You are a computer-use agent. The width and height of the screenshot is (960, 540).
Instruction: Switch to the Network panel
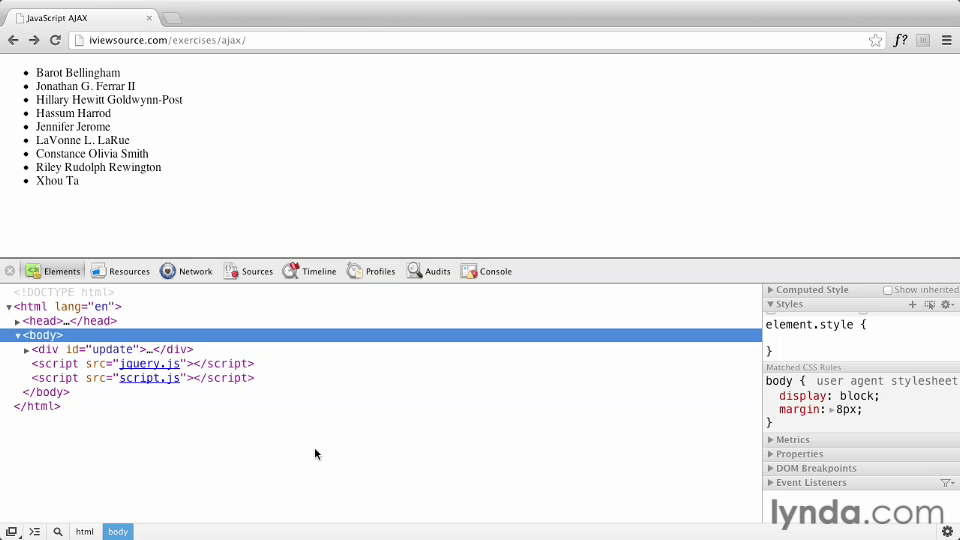(x=186, y=271)
